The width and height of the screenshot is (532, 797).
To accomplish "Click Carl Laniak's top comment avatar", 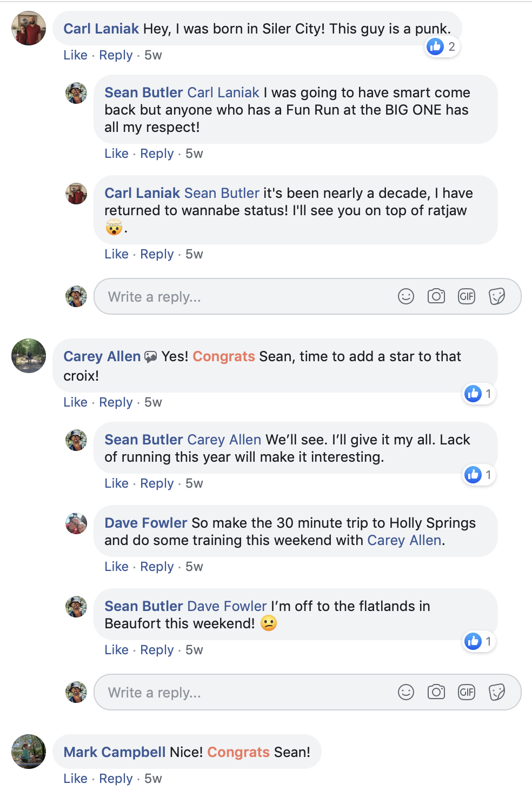I will 29,28.
